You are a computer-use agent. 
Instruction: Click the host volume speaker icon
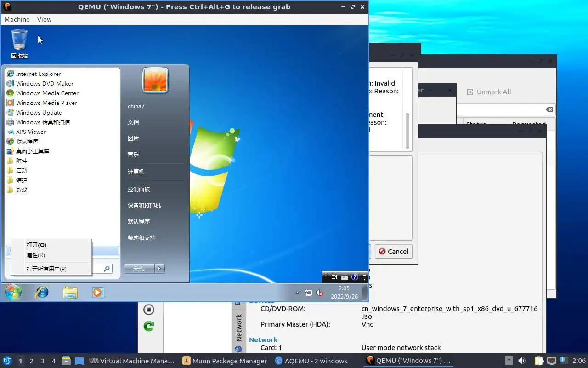[x=521, y=361]
